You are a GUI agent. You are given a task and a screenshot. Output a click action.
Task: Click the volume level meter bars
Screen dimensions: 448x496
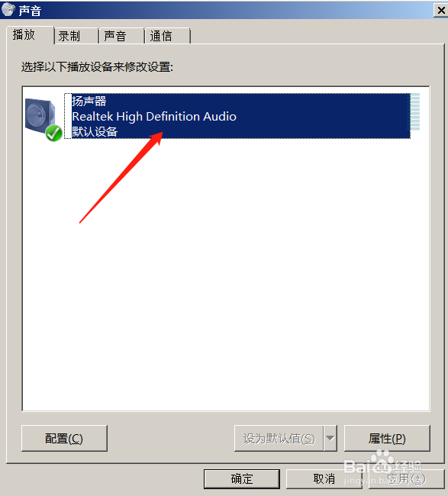[415, 111]
